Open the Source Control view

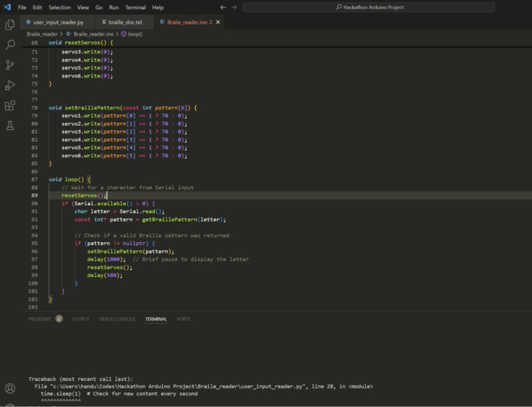click(10, 65)
